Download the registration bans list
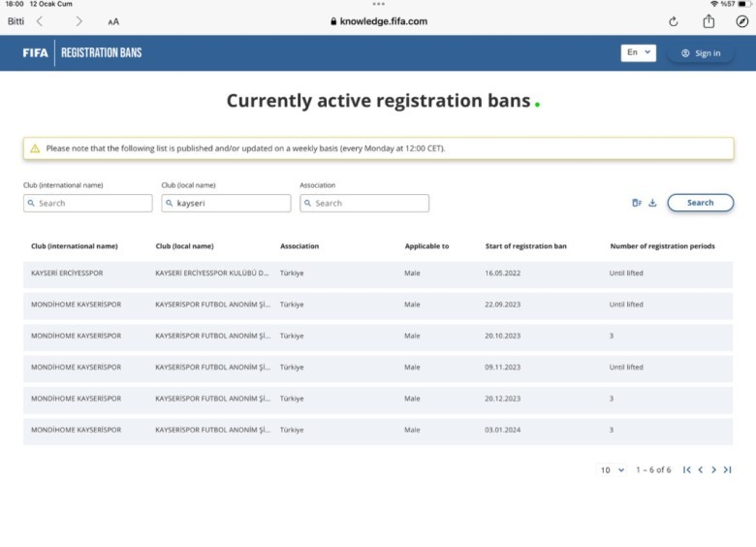Viewport: 756px width, 547px height. coord(652,203)
